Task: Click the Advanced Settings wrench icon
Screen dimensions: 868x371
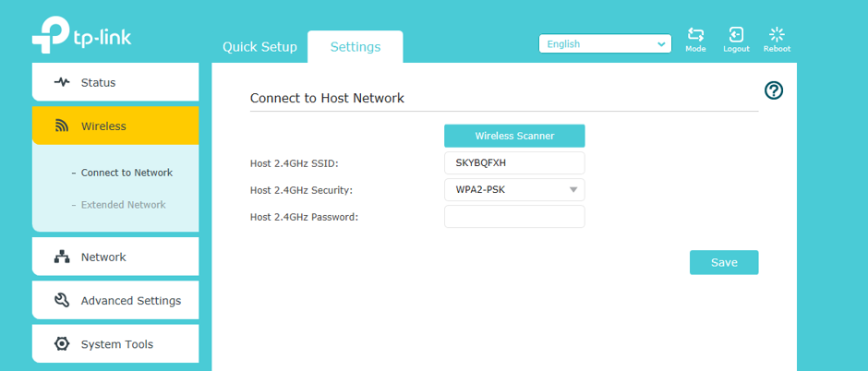Action: click(62, 300)
